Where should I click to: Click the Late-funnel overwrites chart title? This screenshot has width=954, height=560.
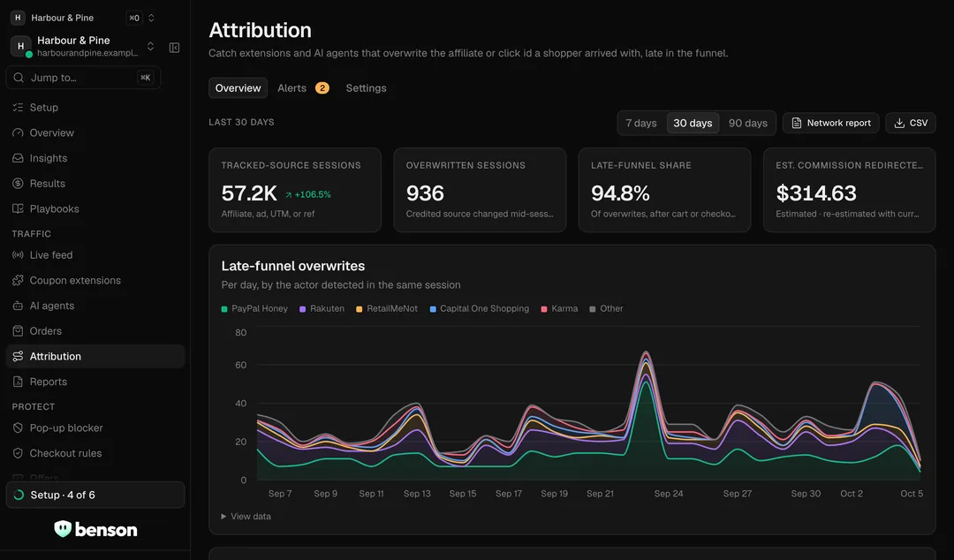[293, 266]
